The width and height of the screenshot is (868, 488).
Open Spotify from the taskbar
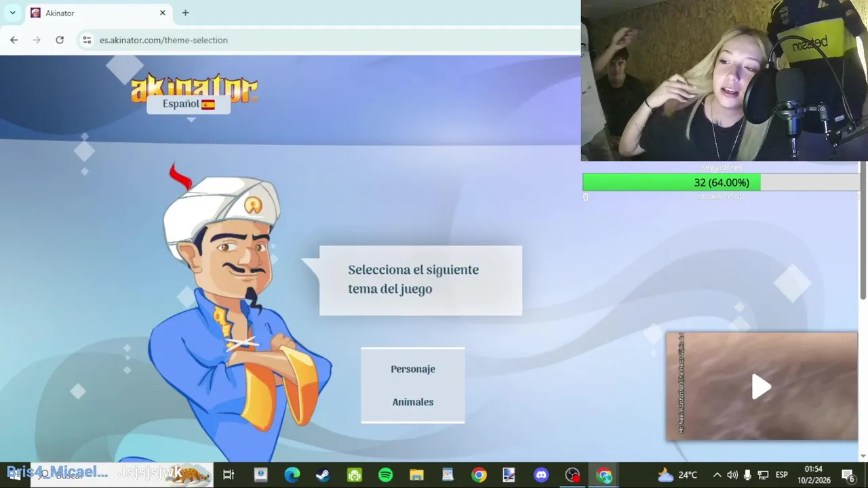(x=385, y=475)
